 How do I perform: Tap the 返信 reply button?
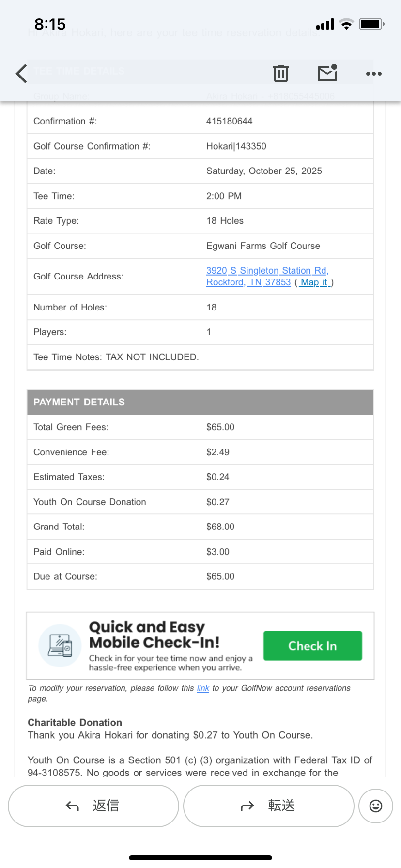point(93,806)
